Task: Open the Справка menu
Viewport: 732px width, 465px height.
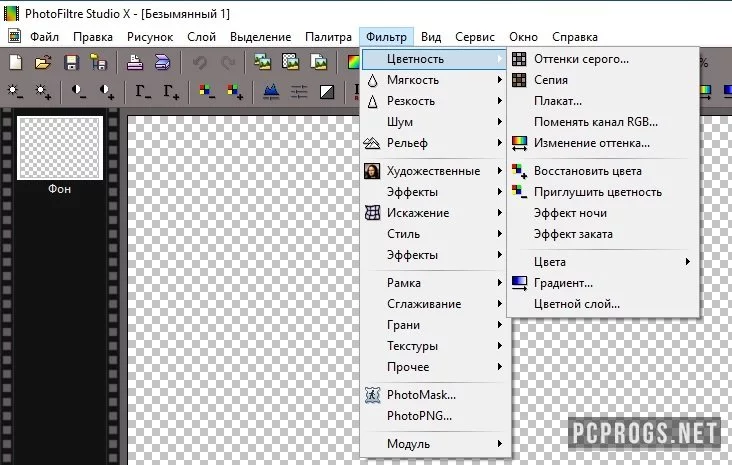Action: coord(575,36)
